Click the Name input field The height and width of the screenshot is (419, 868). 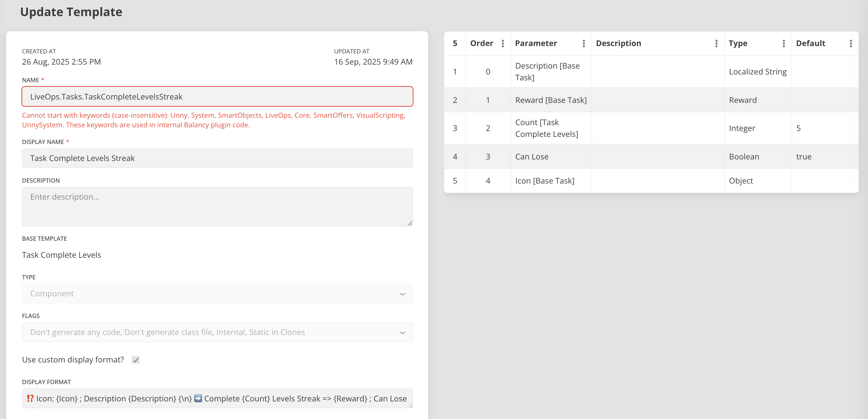[x=217, y=97]
